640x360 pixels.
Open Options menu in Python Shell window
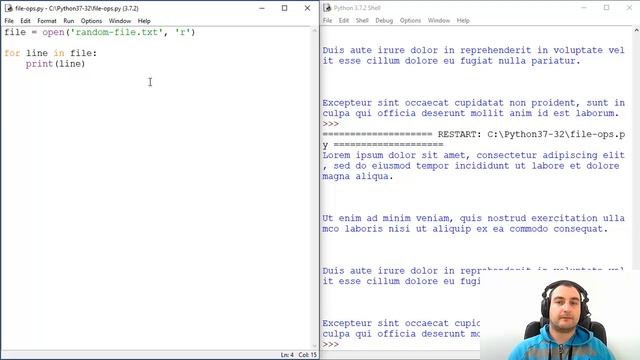pyautogui.click(x=410, y=20)
